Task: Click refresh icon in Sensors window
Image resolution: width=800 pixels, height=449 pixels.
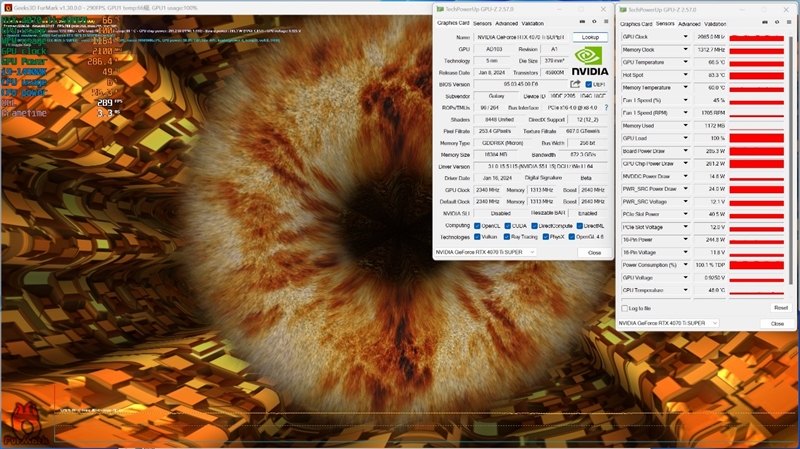Action: pyautogui.click(x=777, y=22)
